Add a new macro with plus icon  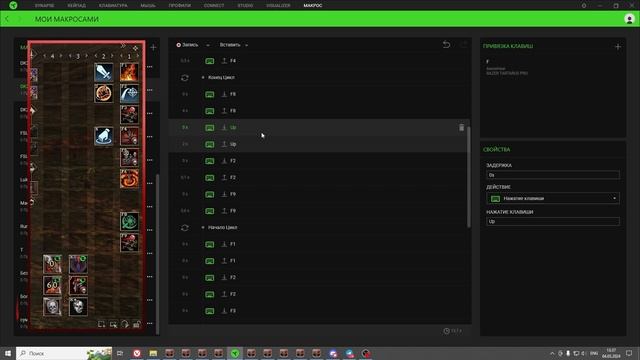pyautogui.click(x=153, y=48)
